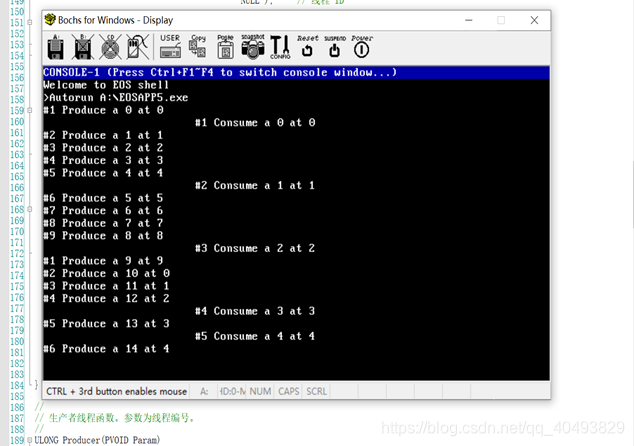Click '#2 Consume a 1 at 1' line
The width and height of the screenshot is (634, 446).
255,185
